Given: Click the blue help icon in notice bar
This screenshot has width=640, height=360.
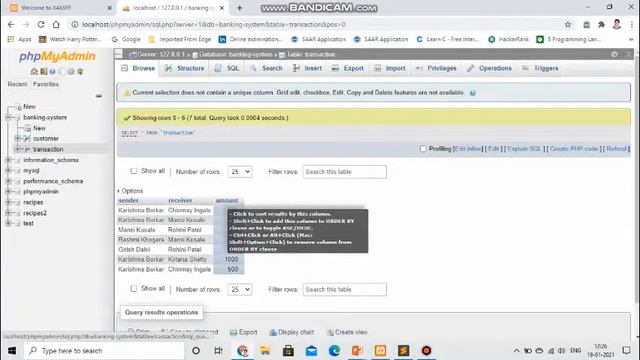Looking at the screenshot, I should pos(473,93).
